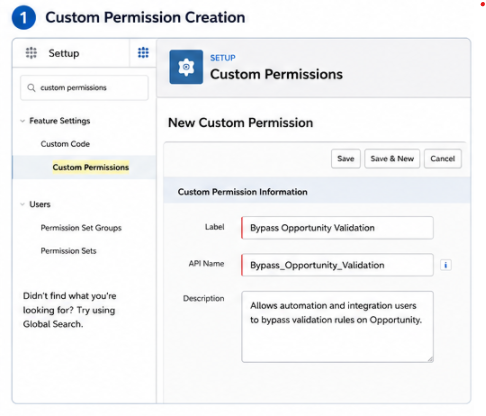Click the API Name info icon
The image size is (486, 416).
446,265
